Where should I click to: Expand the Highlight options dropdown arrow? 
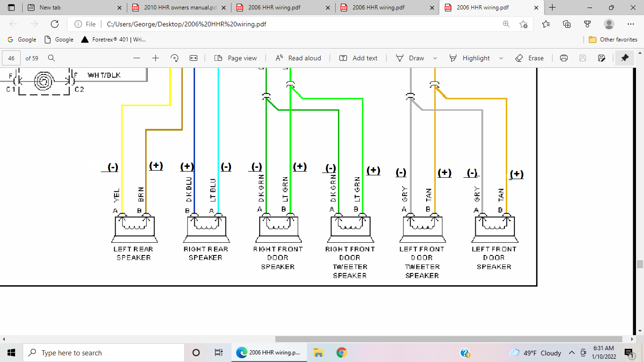pos(501,58)
